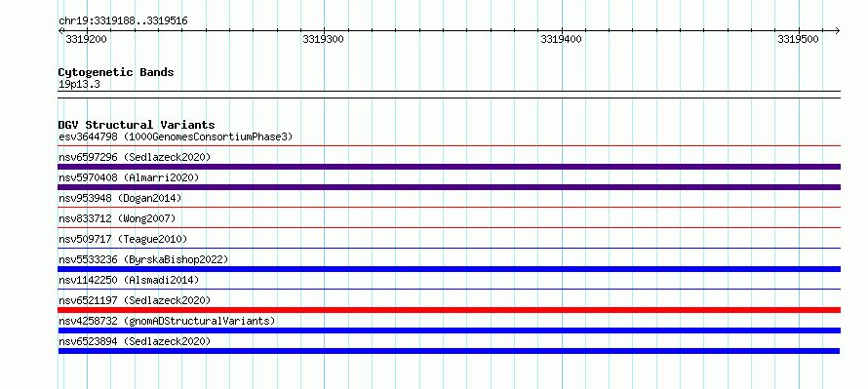This screenshot has width=868, height=389.
Task: Click the chr19:3319188..3319516 coordinate label
Action: 123,21
